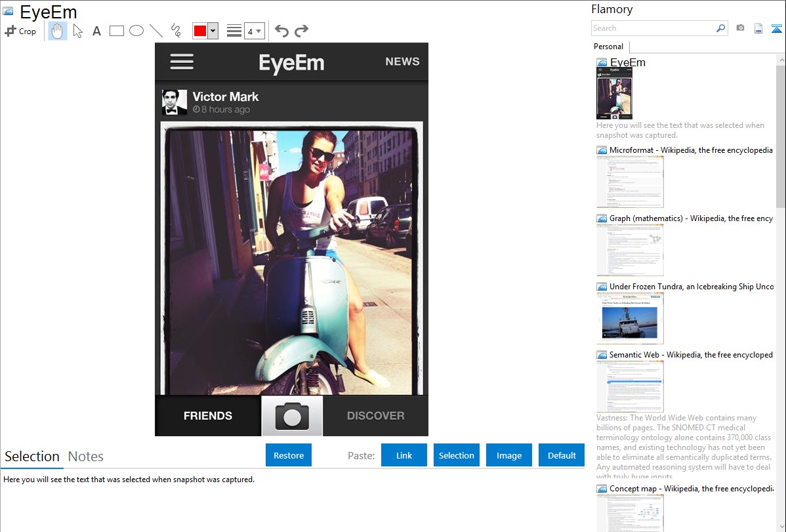Click the Microformat snapshot thumbnail

[x=630, y=182]
